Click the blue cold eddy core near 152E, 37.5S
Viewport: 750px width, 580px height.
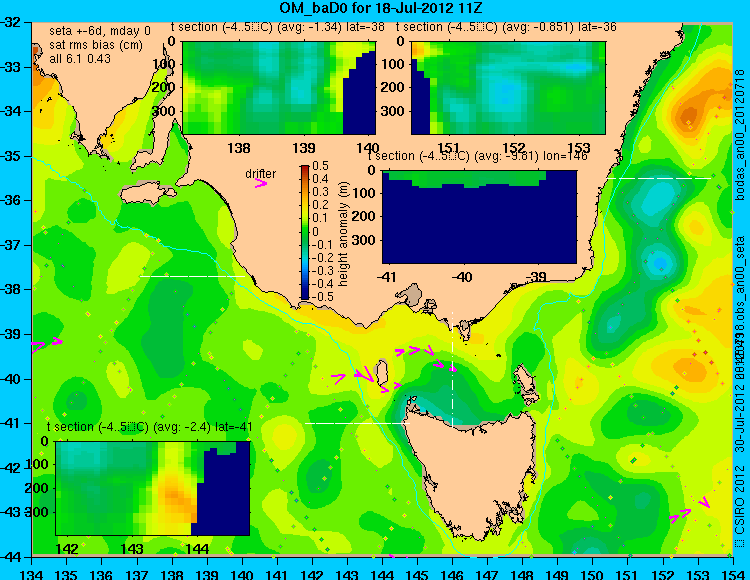tap(660, 263)
